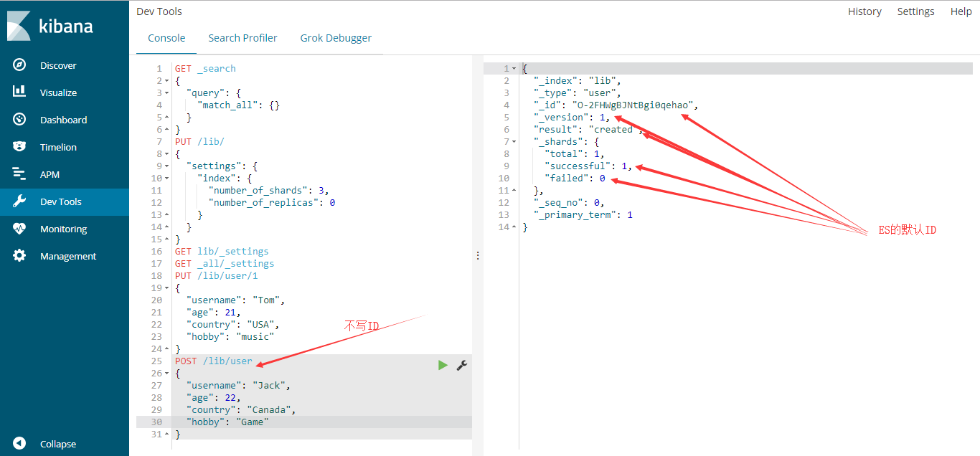Fold response block at line 1

pos(514,69)
